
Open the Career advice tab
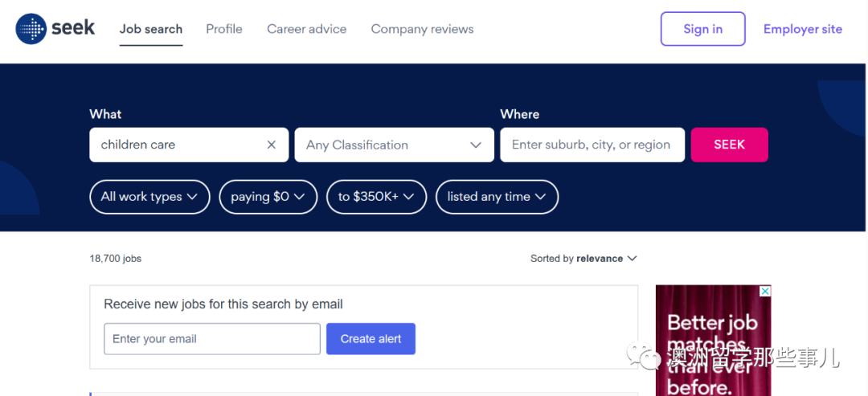coord(307,29)
